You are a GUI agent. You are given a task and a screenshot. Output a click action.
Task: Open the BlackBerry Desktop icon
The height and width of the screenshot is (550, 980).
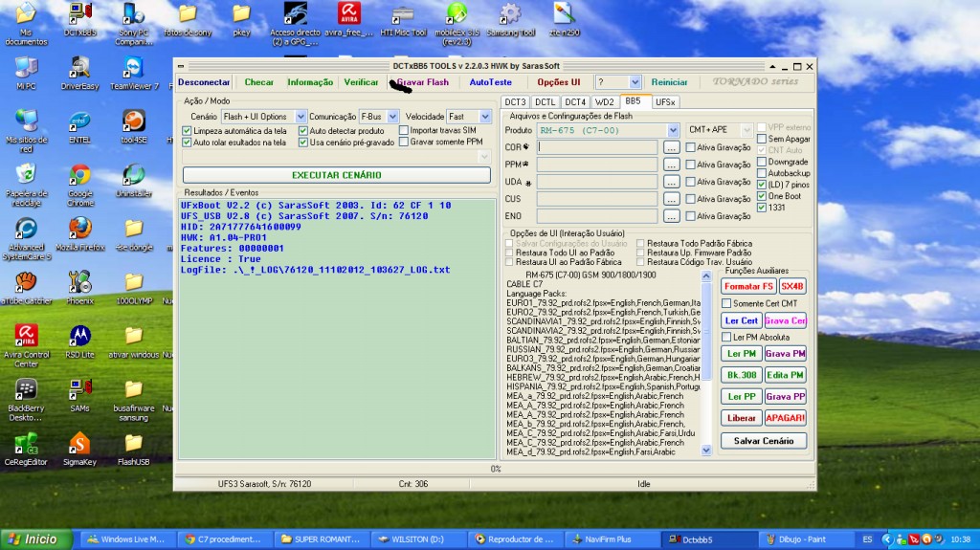26,400
